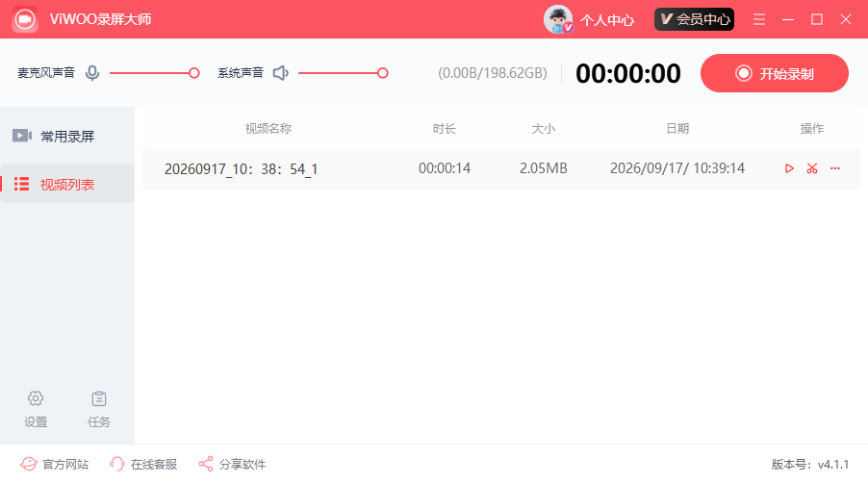
Task: Sort by 视频名称 column header
Action: click(268, 129)
